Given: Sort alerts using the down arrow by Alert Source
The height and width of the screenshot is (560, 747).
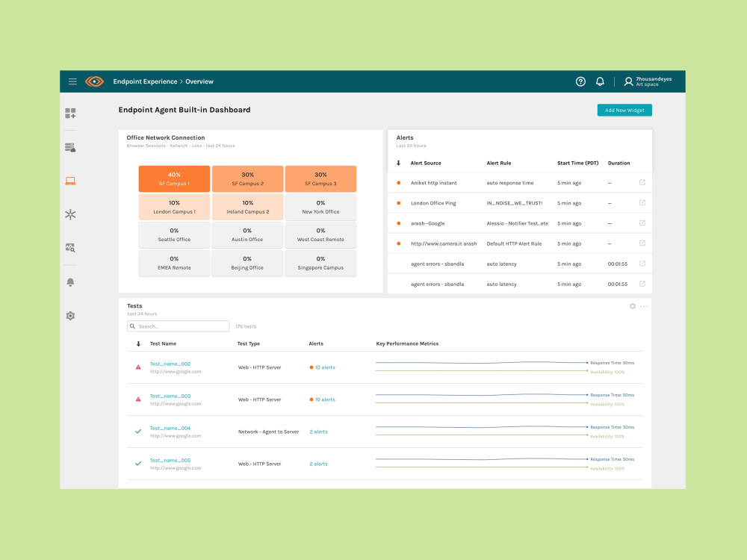Looking at the screenshot, I should [399, 163].
